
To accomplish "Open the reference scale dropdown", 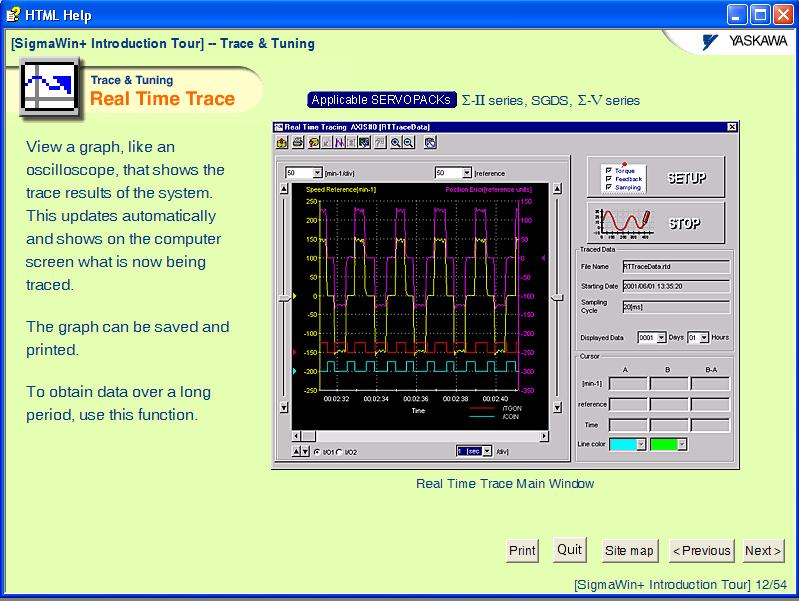I will click(x=467, y=173).
